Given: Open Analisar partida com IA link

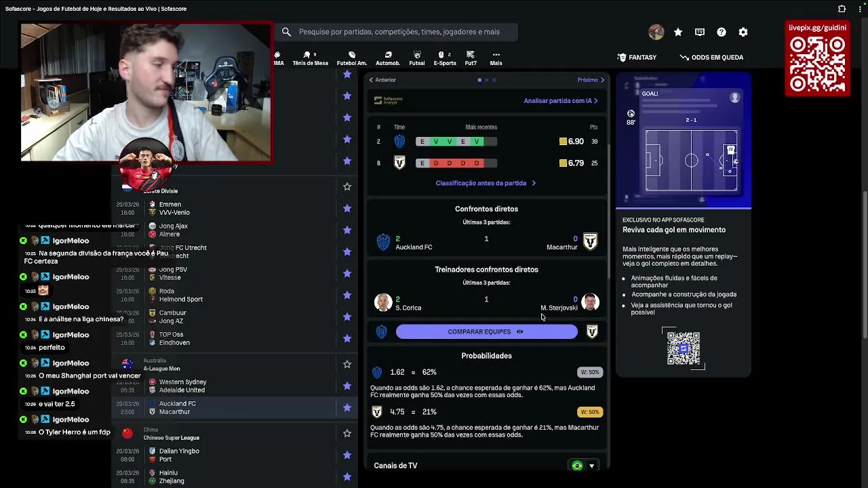Looking at the screenshot, I should point(560,100).
